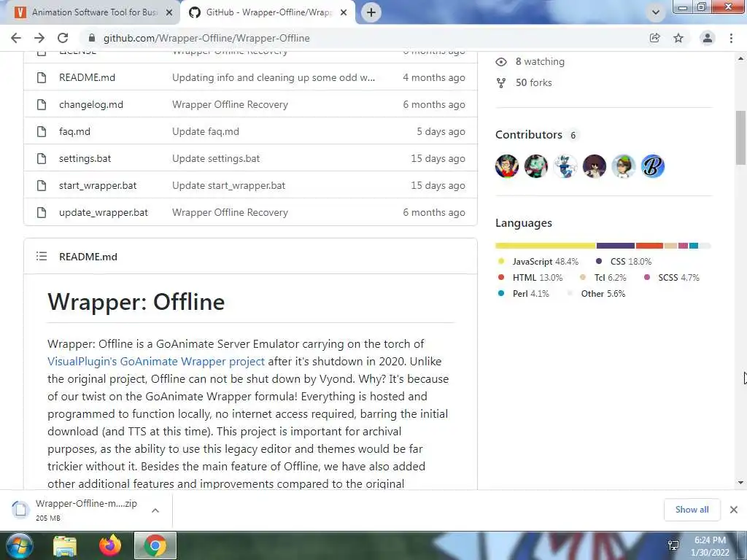Bookmark this page with the star icon
Image resolution: width=747 pixels, height=560 pixels.
point(678,38)
